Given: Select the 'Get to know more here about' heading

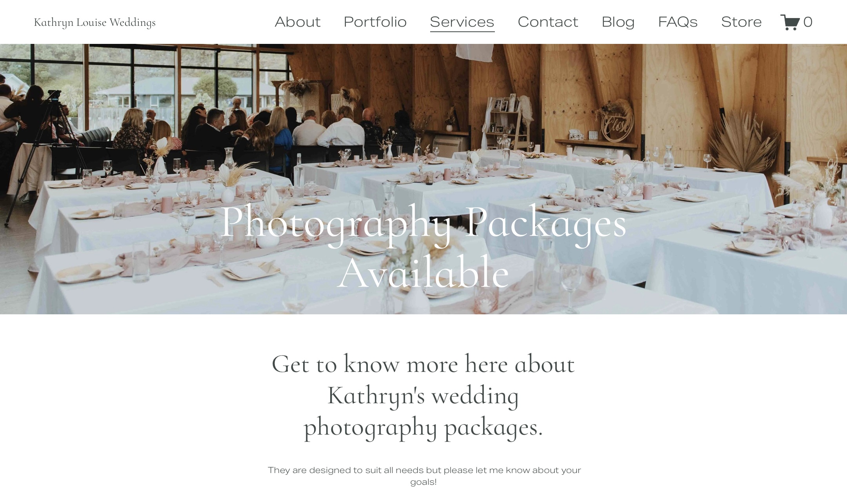Looking at the screenshot, I should coord(423,364).
